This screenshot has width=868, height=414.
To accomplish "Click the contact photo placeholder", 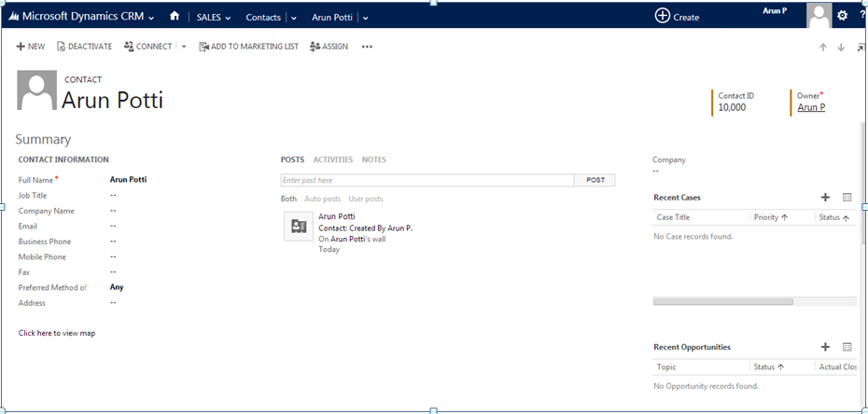I will [x=37, y=90].
